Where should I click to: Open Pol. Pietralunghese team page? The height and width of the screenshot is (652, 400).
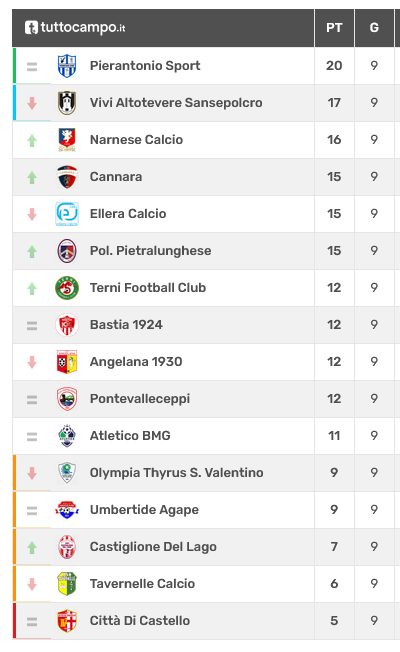(151, 251)
